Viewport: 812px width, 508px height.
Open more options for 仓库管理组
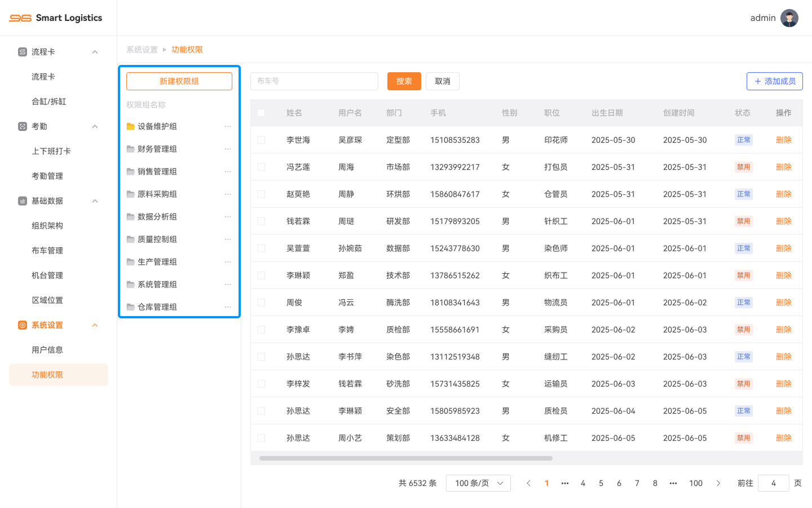pos(228,307)
